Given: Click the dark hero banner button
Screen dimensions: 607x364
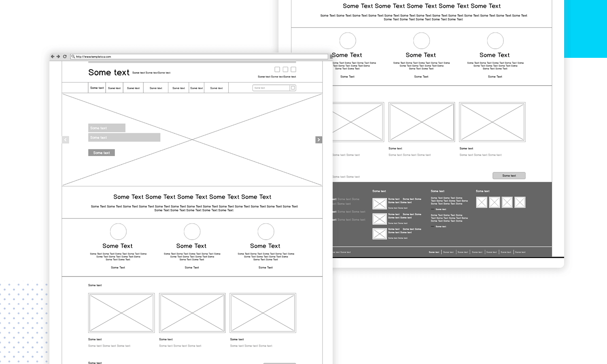Looking at the screenshot, I should pos(102,153).
